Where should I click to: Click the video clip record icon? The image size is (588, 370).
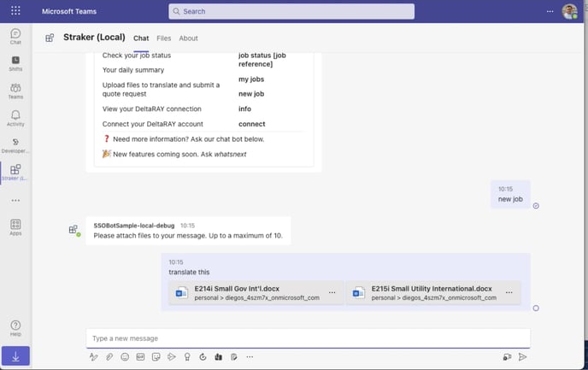pos(507,357)
